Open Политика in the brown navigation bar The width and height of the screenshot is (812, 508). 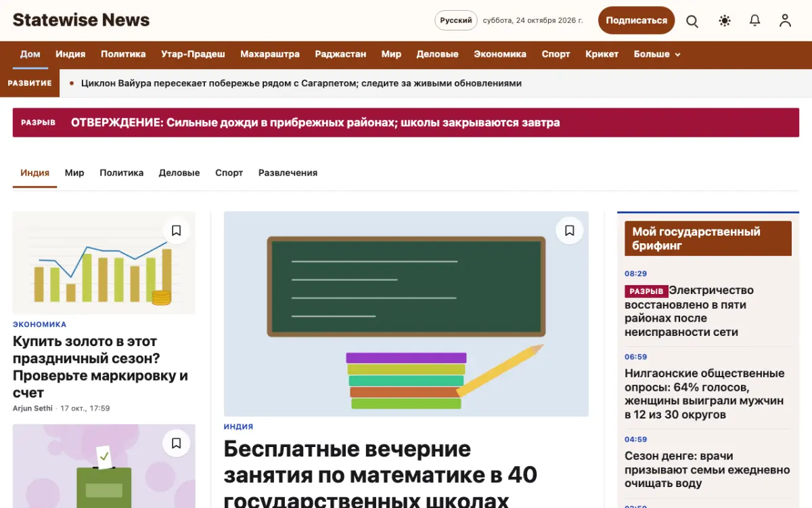[x=123, y=54]
